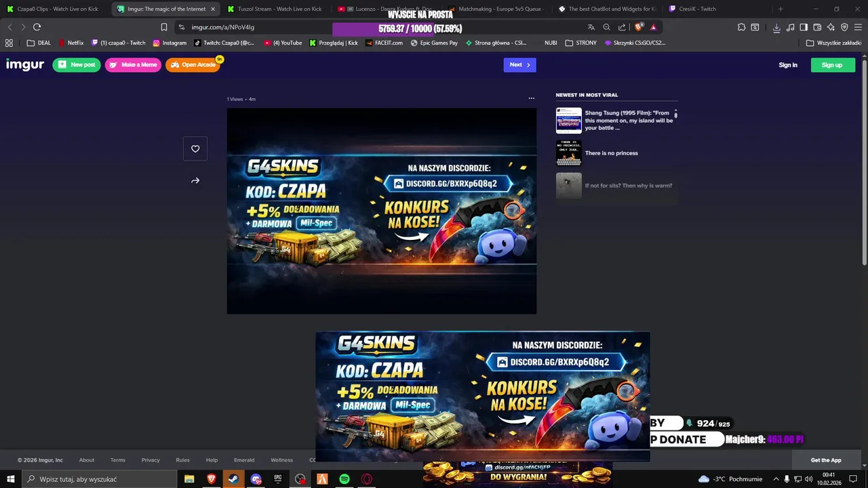This screenshot has height=488, width=868.
Task: Open File Explorer from the taskbar
Action: click(189, 479)
